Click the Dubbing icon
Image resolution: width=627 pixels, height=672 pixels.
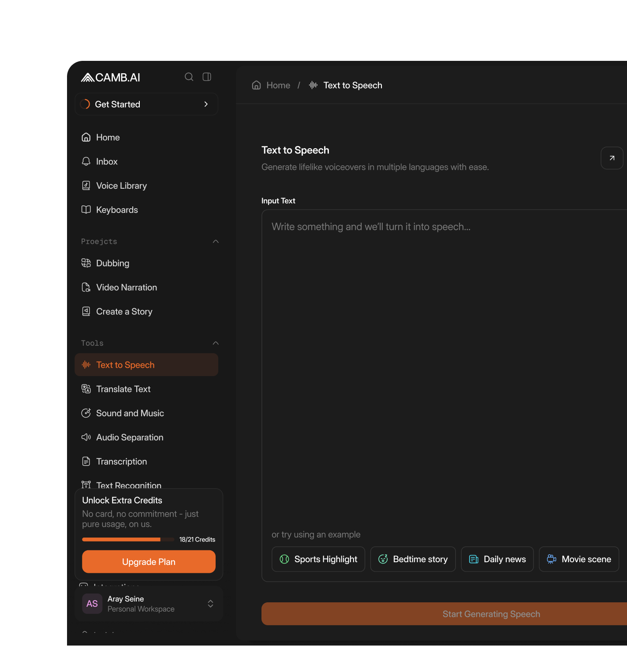pos(86,263)
